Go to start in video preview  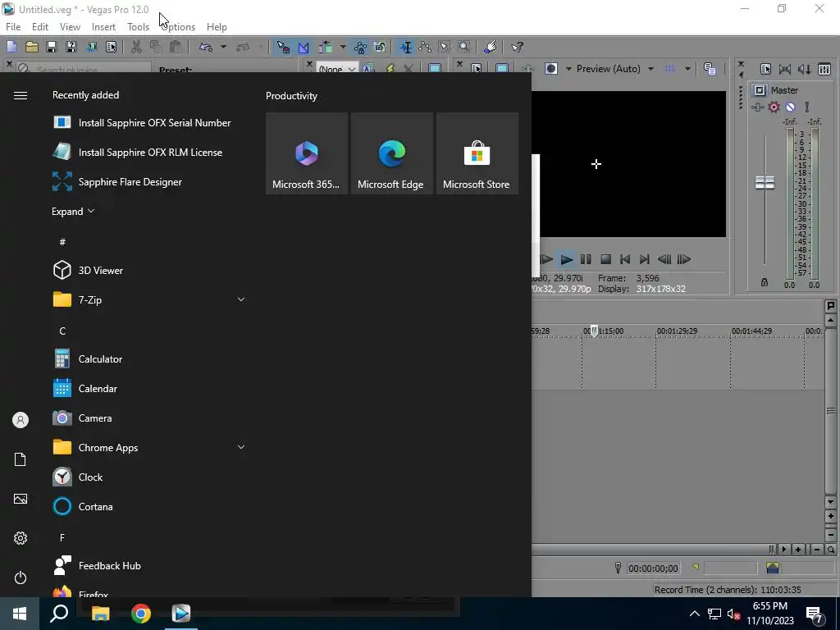point(624,259)
